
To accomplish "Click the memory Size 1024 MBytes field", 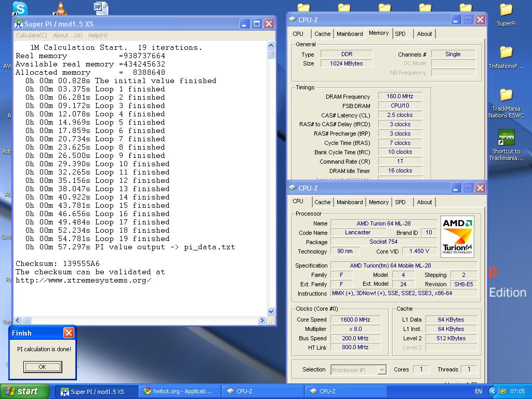I will [347, 63].
